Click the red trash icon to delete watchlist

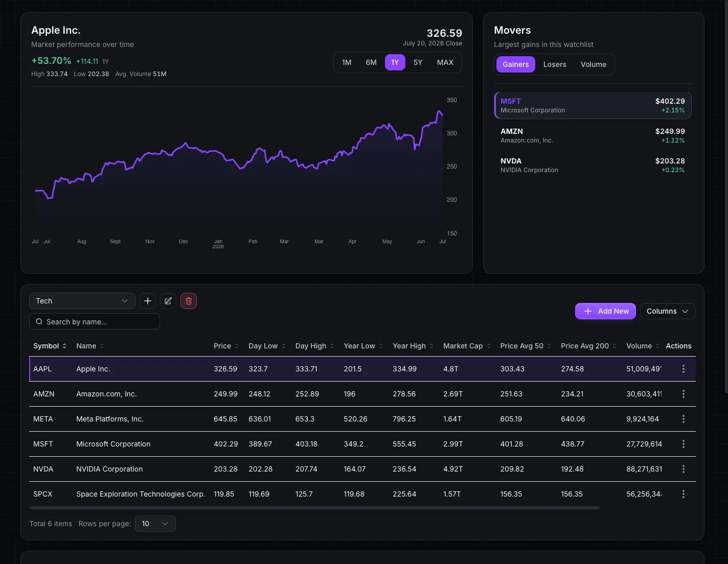[x=189, y=301]
